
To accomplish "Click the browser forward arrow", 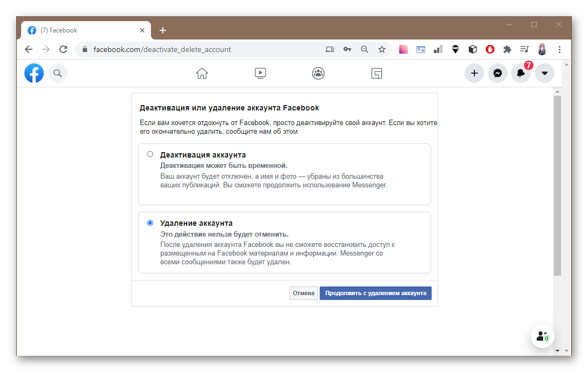I will (x=46, y=50).
